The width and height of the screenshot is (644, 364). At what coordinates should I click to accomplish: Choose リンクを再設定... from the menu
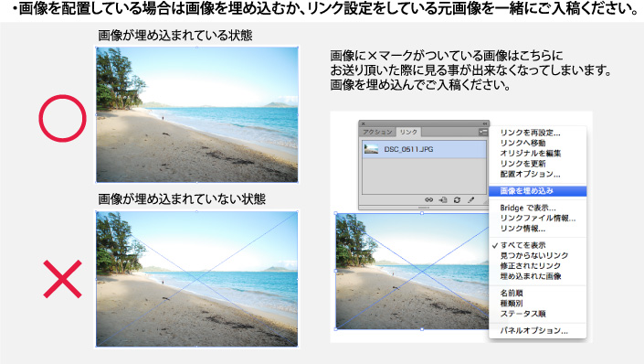[530, 133]
